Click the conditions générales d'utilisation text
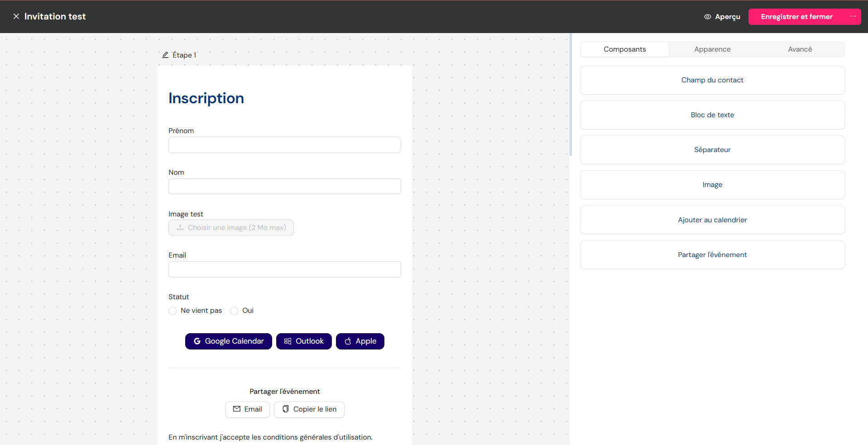The height and width of the screenshot is (445, 868). 317,437
